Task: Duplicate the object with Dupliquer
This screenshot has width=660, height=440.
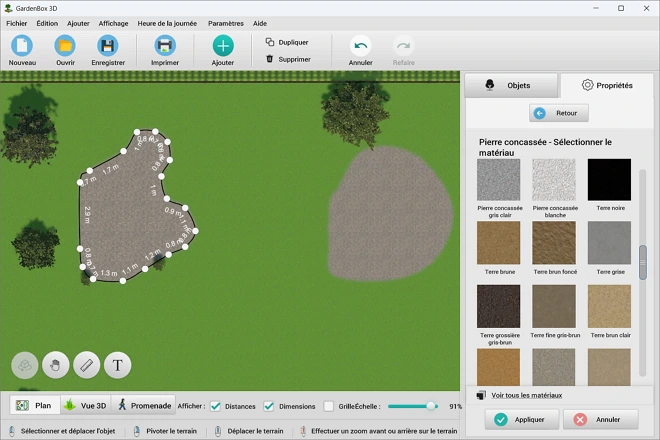Action: coord(287,42)
